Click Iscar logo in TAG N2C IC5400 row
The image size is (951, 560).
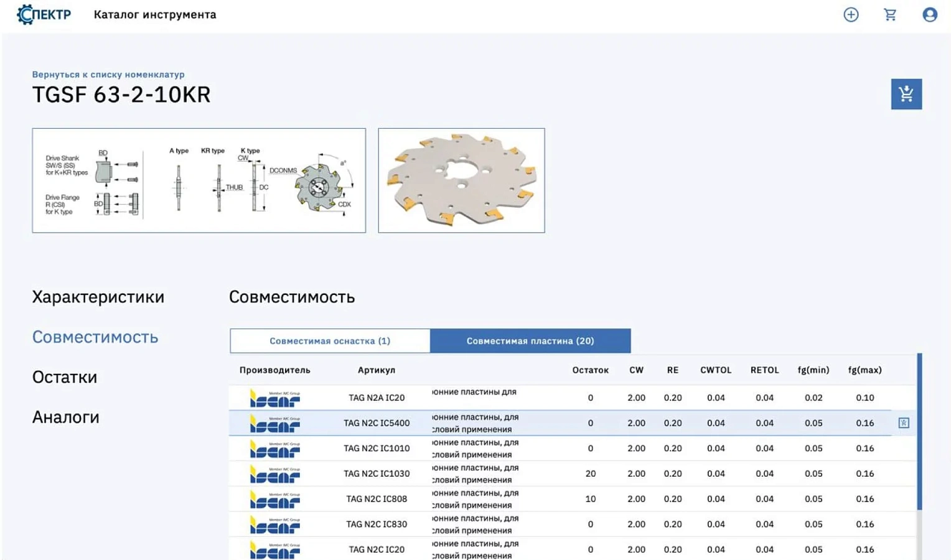coord(274,423)
